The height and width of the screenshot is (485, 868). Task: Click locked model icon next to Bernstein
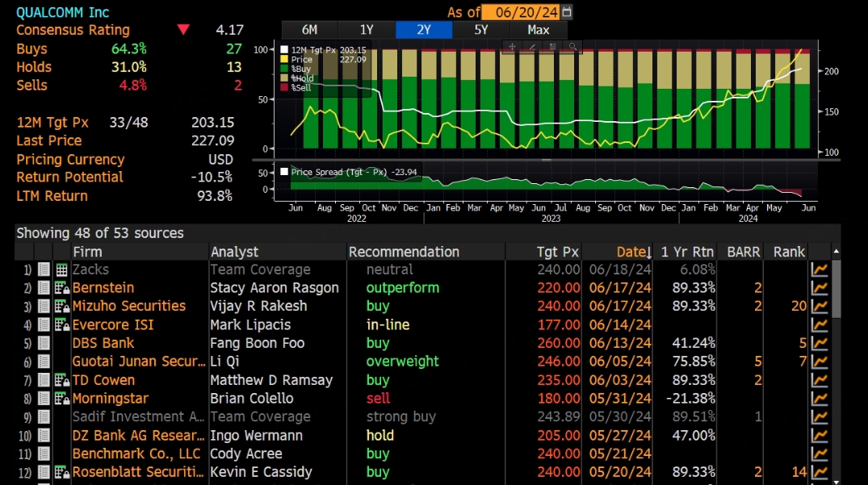point(61,288)
